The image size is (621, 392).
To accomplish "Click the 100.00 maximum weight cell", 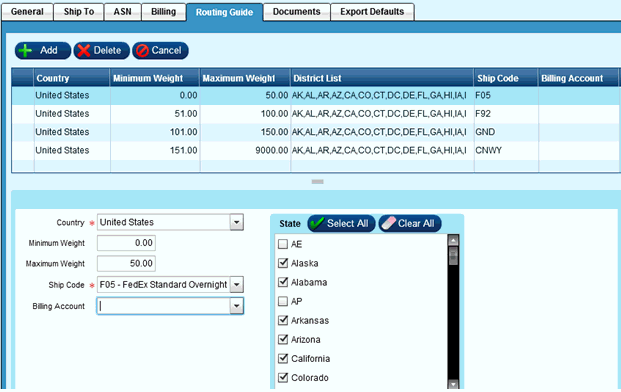I will click(x=245, y=114).
